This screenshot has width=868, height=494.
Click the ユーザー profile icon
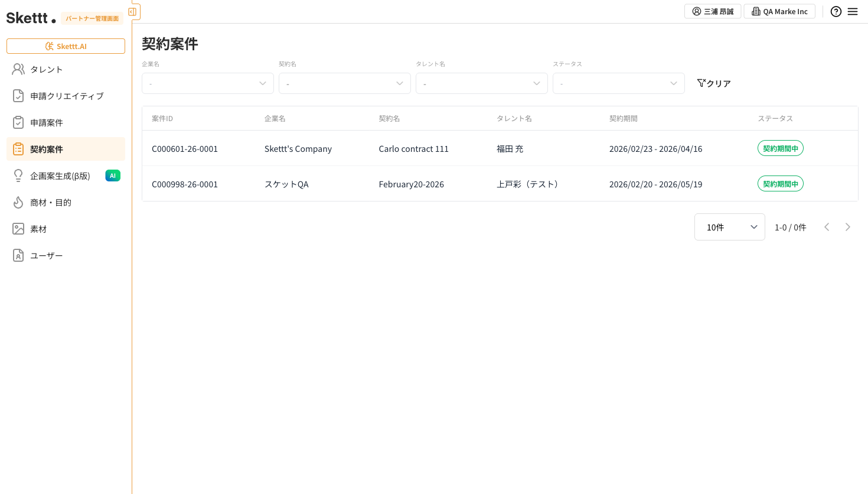point(18,255)
